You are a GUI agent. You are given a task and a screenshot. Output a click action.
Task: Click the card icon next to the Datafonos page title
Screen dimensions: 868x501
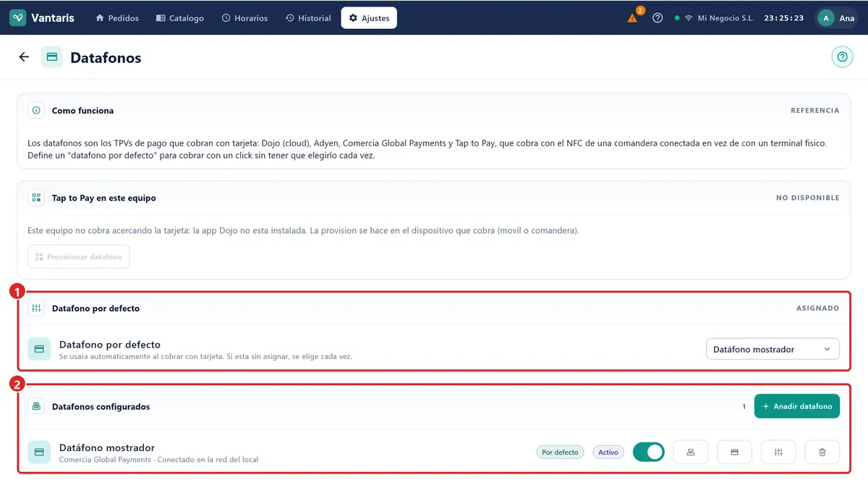52,57
